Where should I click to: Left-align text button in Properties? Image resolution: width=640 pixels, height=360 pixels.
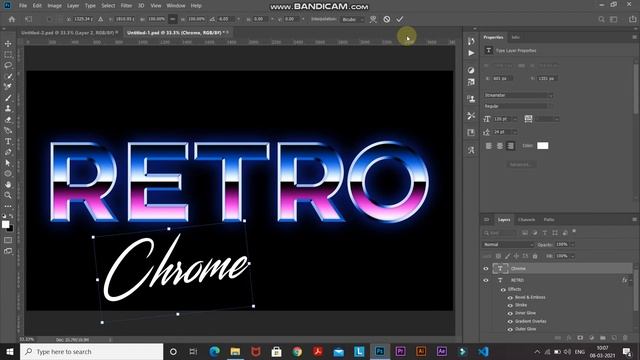pos(489,146)
